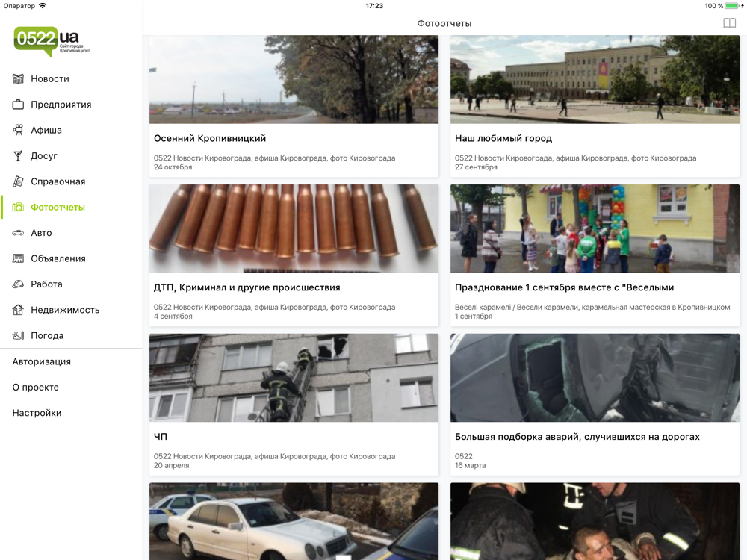Image resolution: width=747 pixels, height=560 pixels.
Task: Click the Работа helmet icon
Action: (x=18, y=284)
